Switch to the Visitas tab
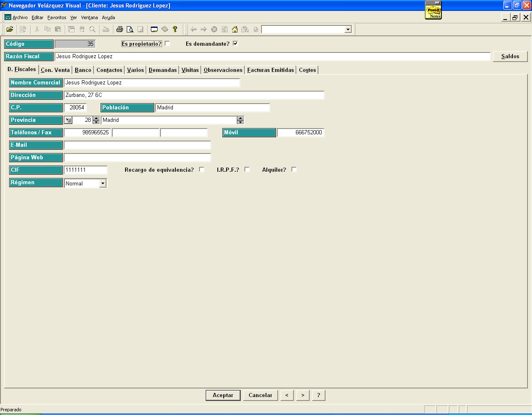532x415 pixels. tap(190, 70)
